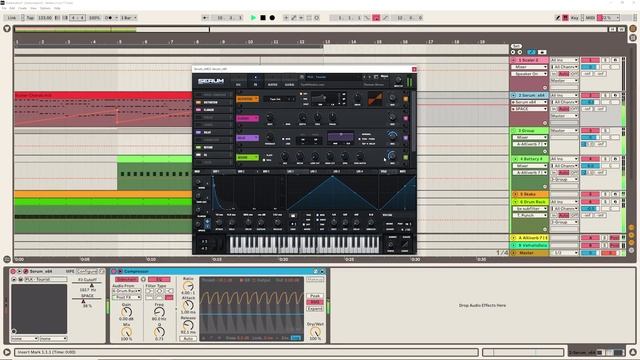Turn the Compressor Attack knob
Screen dimensions: 640x360
pos(188,305)
